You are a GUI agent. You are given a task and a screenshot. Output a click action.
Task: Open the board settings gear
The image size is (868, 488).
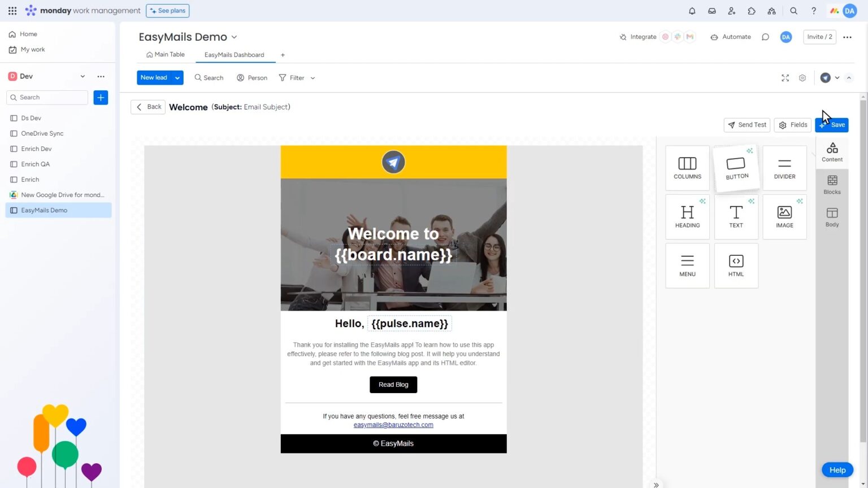[802, 77]
